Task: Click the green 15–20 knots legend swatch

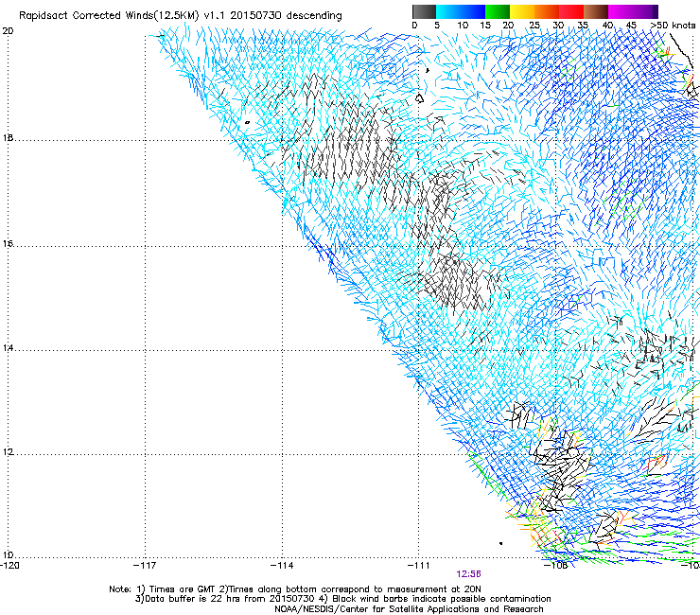Action: pos(498,11)
